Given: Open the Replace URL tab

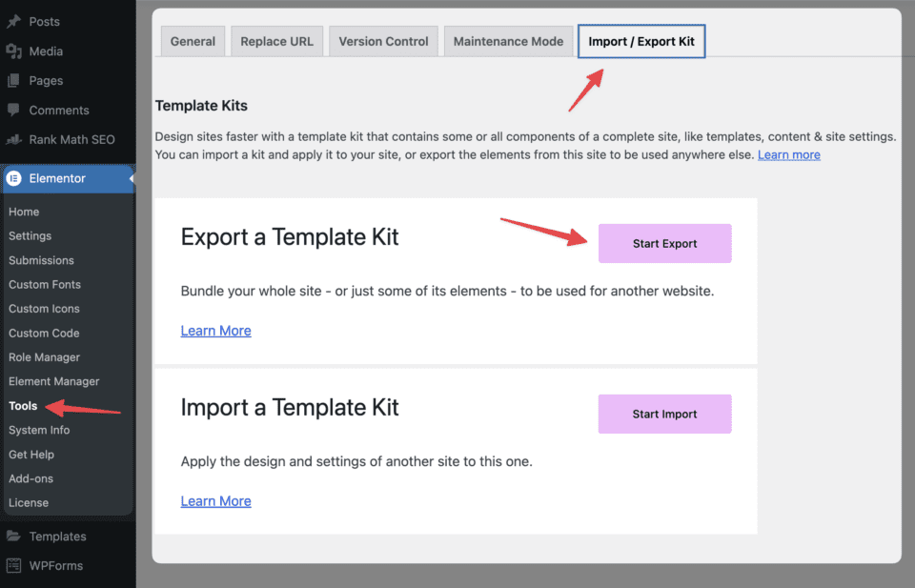Looking at the screenshot, I should pos(276,42).
